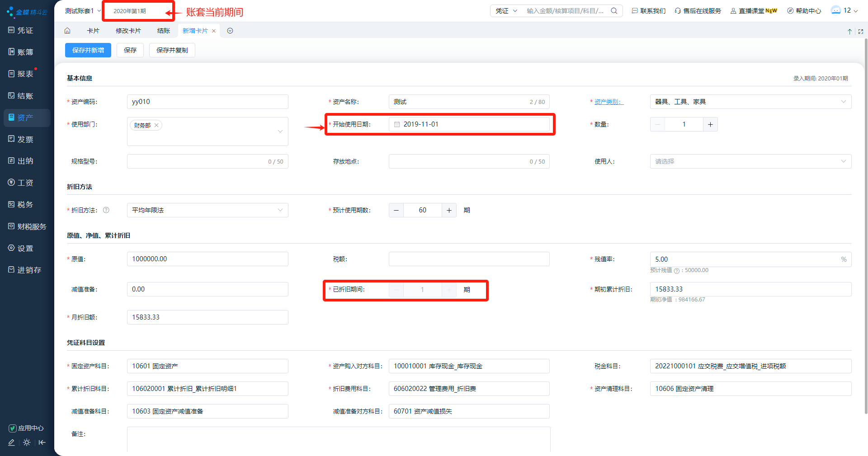The width and height of the screenshot is (868, 456).
Task: Click the help icon beside 折旧方法
Action: [106, 210]
